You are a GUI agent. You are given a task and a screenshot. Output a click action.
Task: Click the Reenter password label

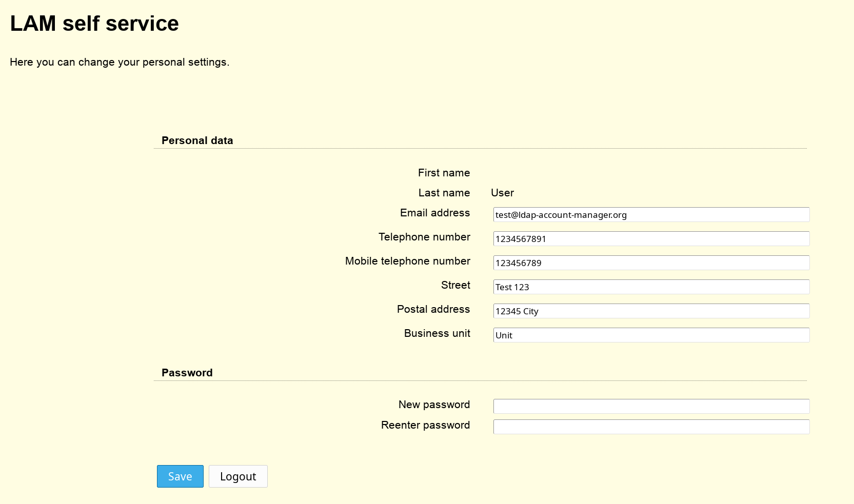tap(425, 425)
